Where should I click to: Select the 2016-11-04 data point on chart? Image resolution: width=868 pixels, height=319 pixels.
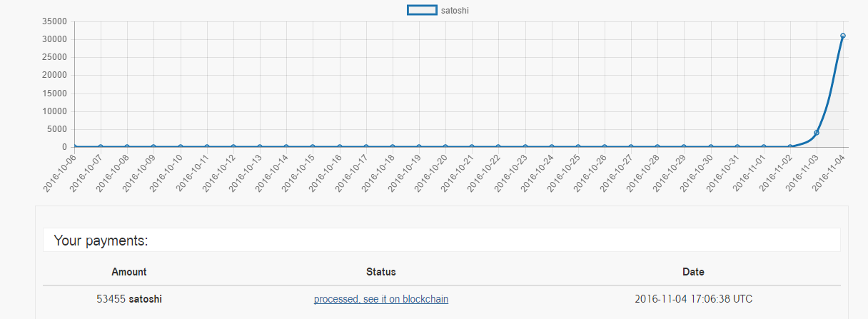tap(843, 36)
